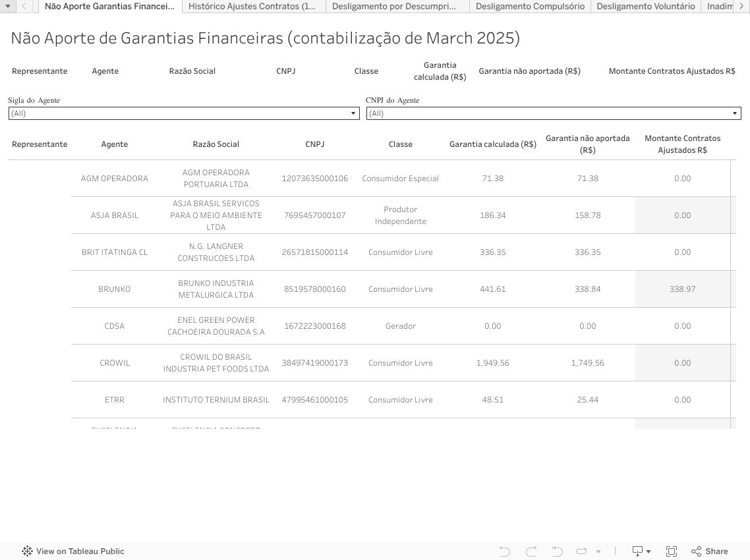Go to previous tabs with left chevron
Screen dimensions: 750x560
(x=24, y=6)
